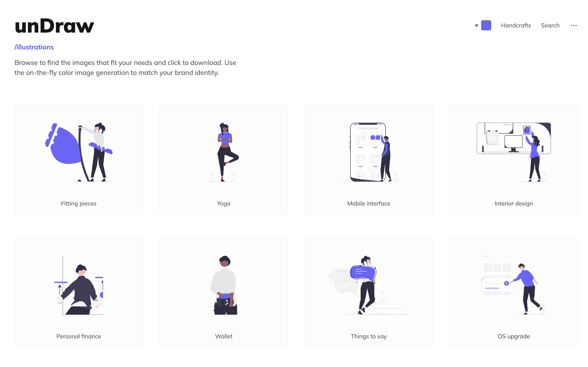The height and width of the screenshot is (367, 588).
Task: Click the color picker dropdown arrow
Action: [476, 26]
